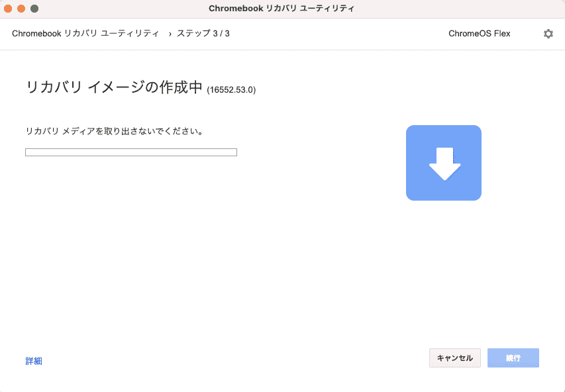
Task: Click the recovery image progress bar
Action: click(x=131, y=152)
